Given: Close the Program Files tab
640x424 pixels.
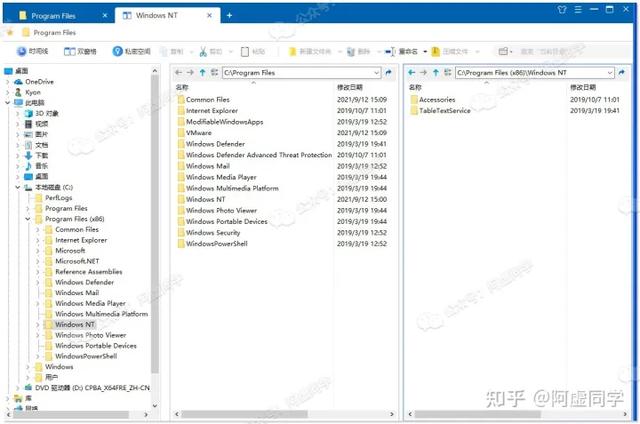Looking at the screenshot, I should coord(105,16).
